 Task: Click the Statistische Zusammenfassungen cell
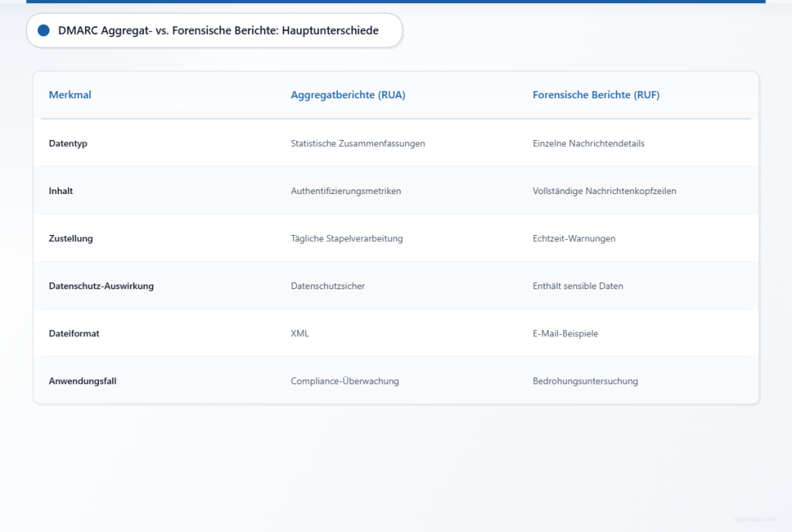(x=357, y=143)
